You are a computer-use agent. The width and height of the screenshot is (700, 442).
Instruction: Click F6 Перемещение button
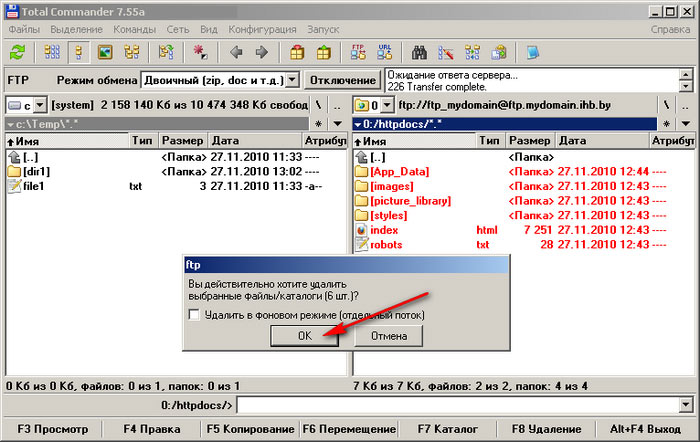pos(349,429)
